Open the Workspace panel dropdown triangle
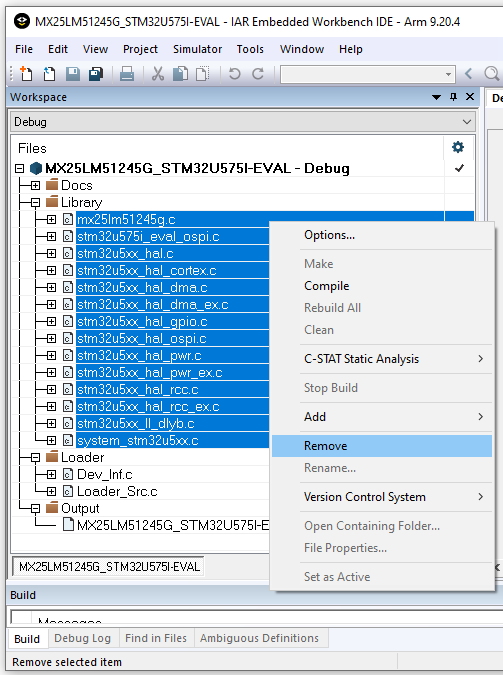 click(436, 97)
